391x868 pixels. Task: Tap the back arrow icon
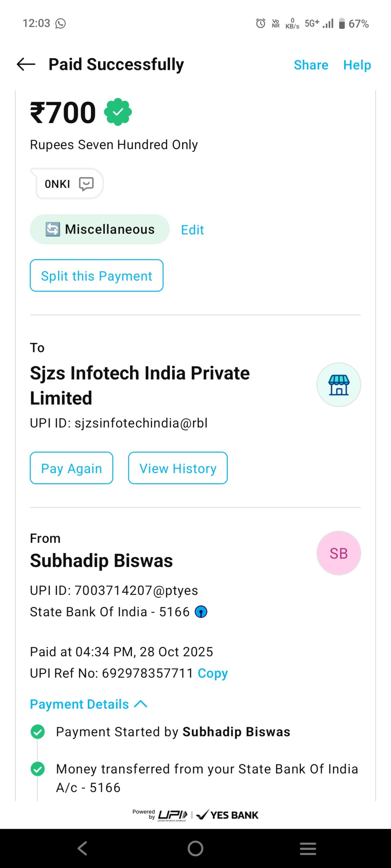pos(26,64)
